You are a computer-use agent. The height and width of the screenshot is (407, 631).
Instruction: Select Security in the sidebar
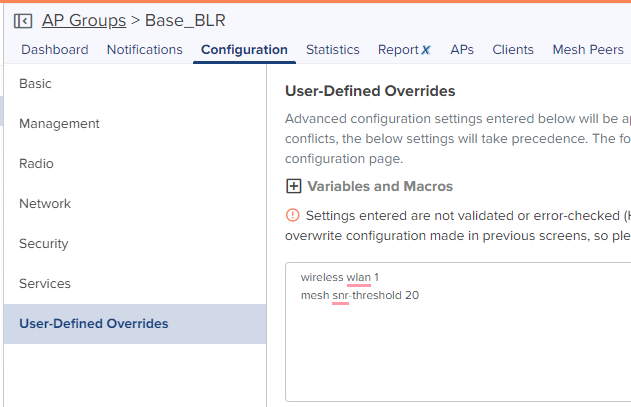click(135, 244)
